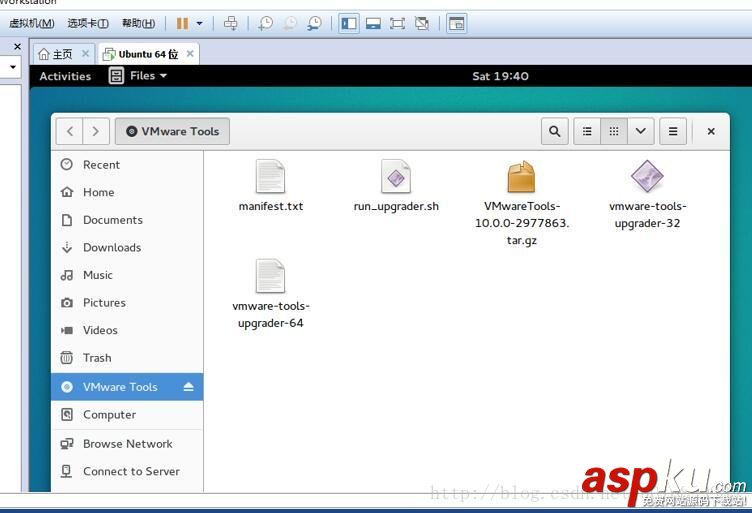
Task: Take a snapshot of the virtual machine
Action: pos(265,23)
